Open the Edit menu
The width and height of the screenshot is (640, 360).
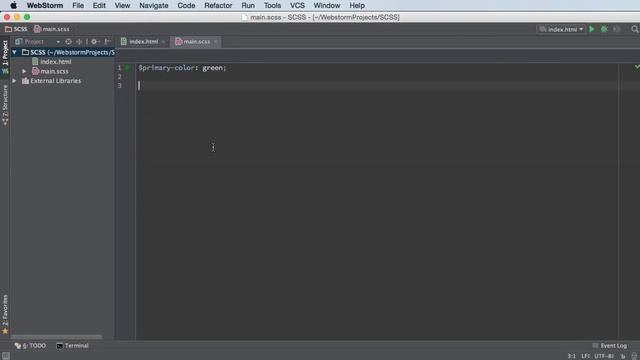pos(99,5)
